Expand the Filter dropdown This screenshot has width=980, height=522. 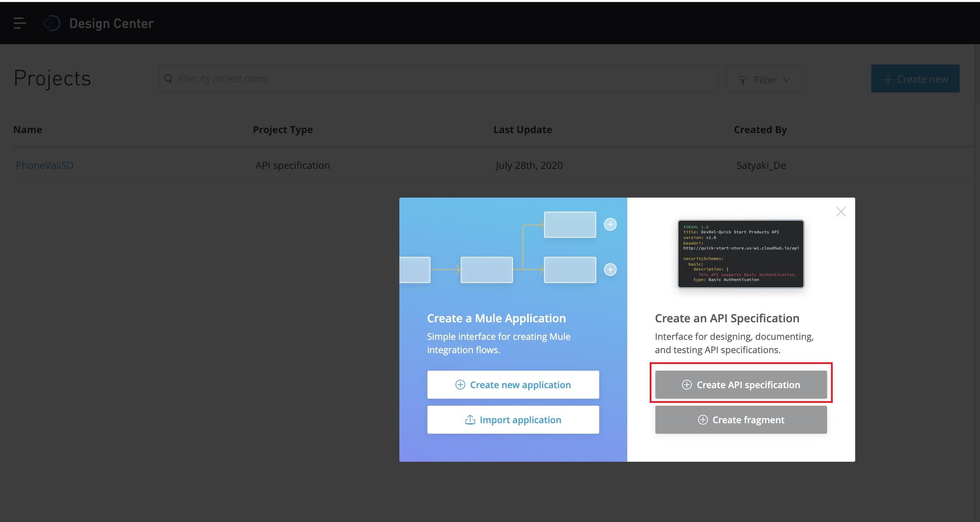coord(765,80)
